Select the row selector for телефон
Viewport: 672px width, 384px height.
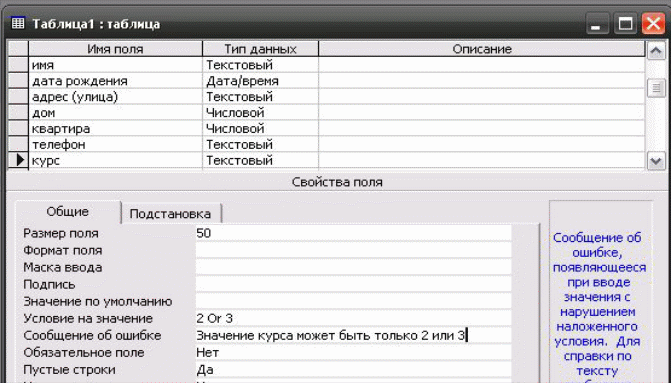pos(19,144)
